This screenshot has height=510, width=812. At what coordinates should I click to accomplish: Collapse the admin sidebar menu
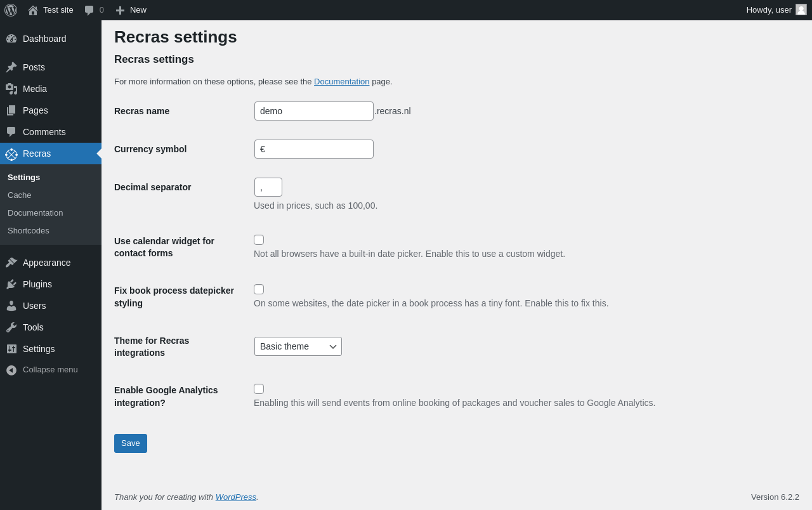pos(50,370)
